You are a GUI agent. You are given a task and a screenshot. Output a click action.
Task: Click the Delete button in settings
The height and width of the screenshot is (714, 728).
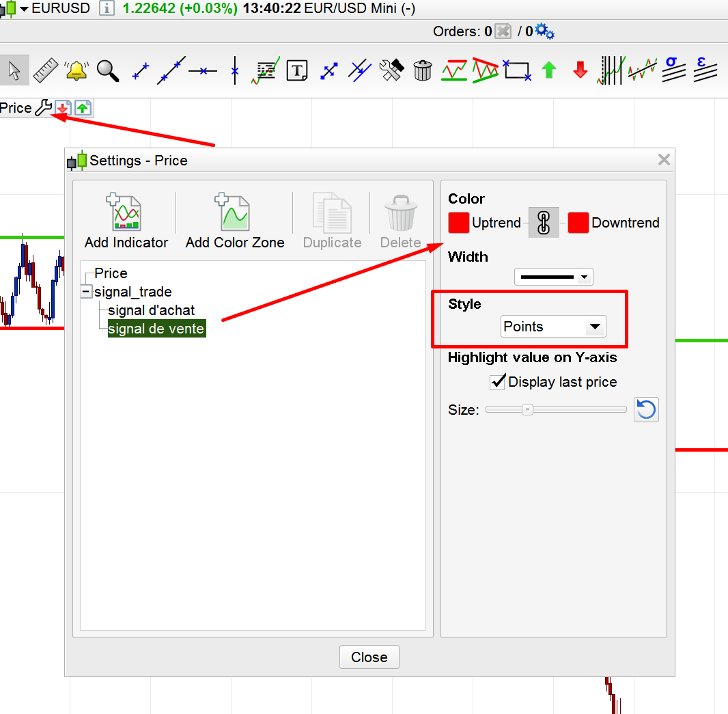401,221
